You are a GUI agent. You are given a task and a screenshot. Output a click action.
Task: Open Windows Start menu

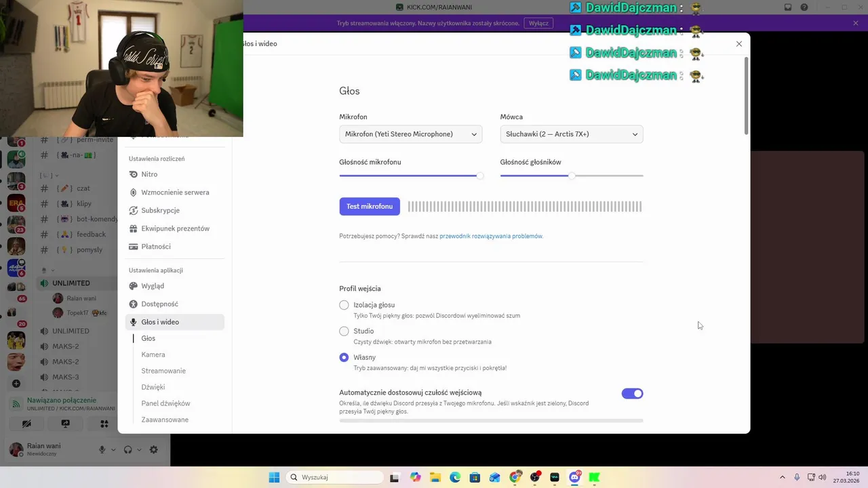274,477
